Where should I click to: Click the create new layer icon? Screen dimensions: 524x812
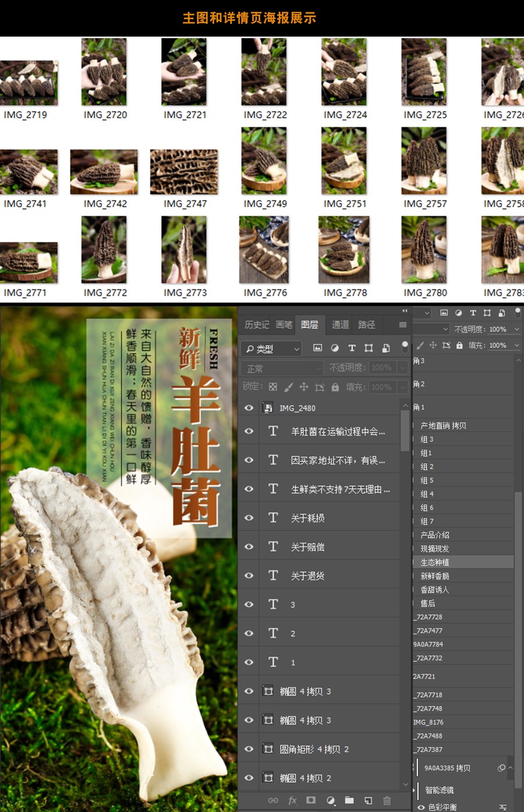[x=369, y=800]
